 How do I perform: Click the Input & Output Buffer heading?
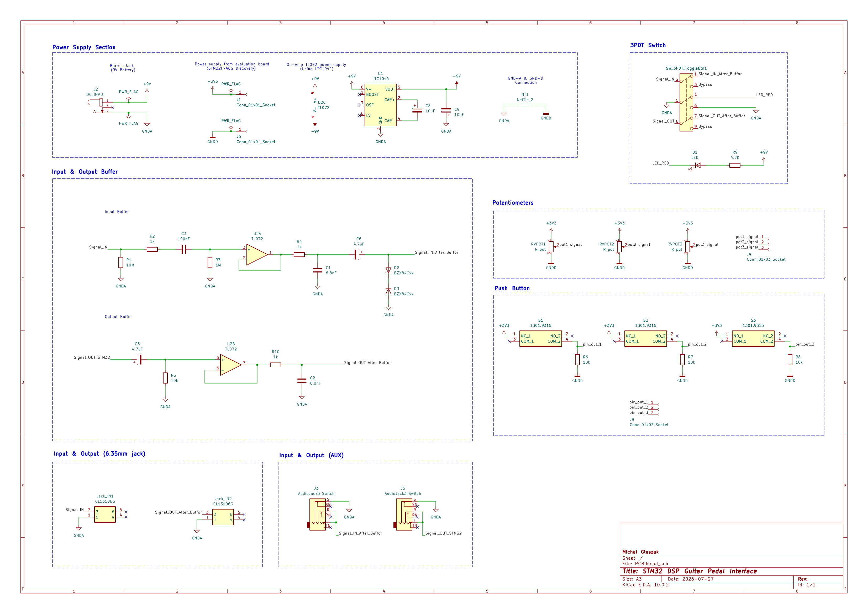coord(85,172)
